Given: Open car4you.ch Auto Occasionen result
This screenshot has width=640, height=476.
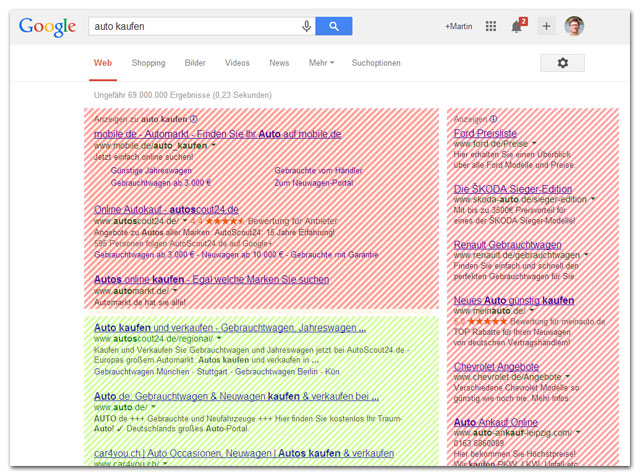Looking at the screenshot, I should [x=244, y=453].
